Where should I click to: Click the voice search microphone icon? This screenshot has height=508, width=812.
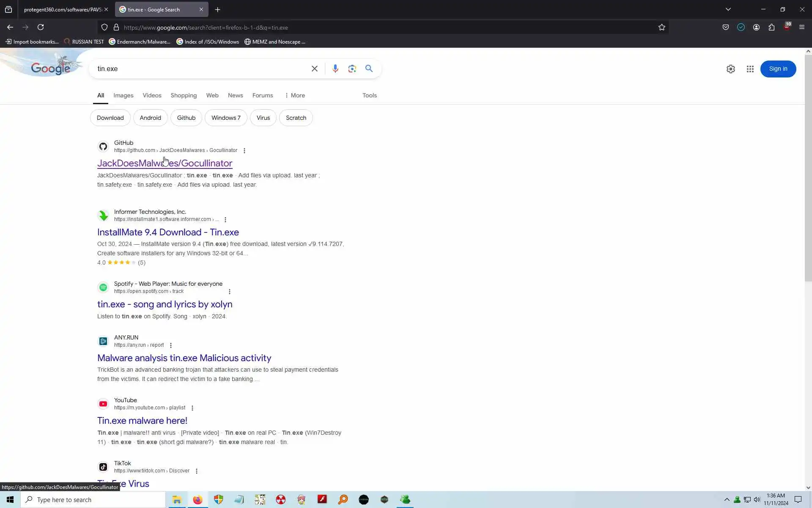coord(335,69)
